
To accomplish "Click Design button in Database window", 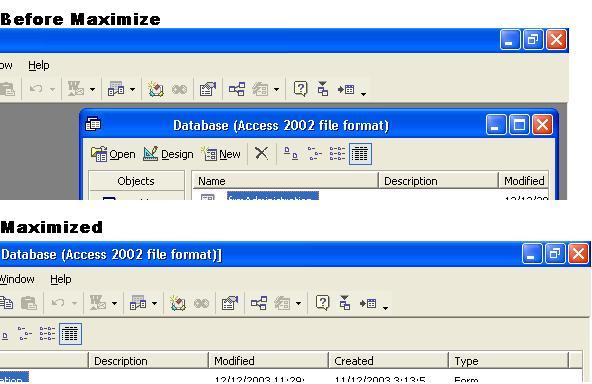I will pyautogui.click(x=168, y=154).
